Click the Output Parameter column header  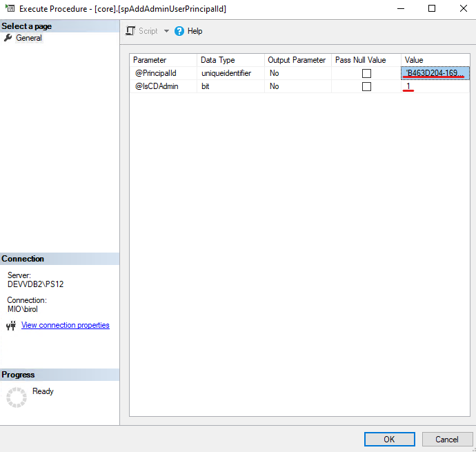[x=298, y=60]
